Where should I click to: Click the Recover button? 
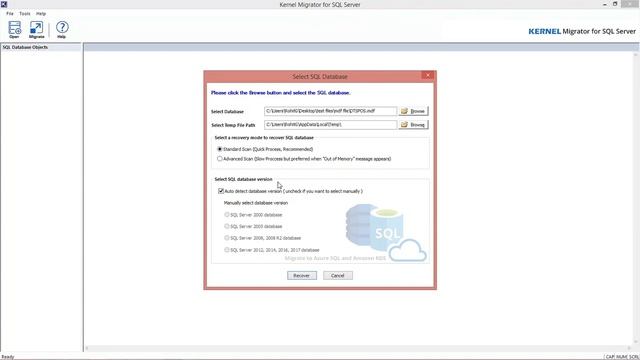302,276
